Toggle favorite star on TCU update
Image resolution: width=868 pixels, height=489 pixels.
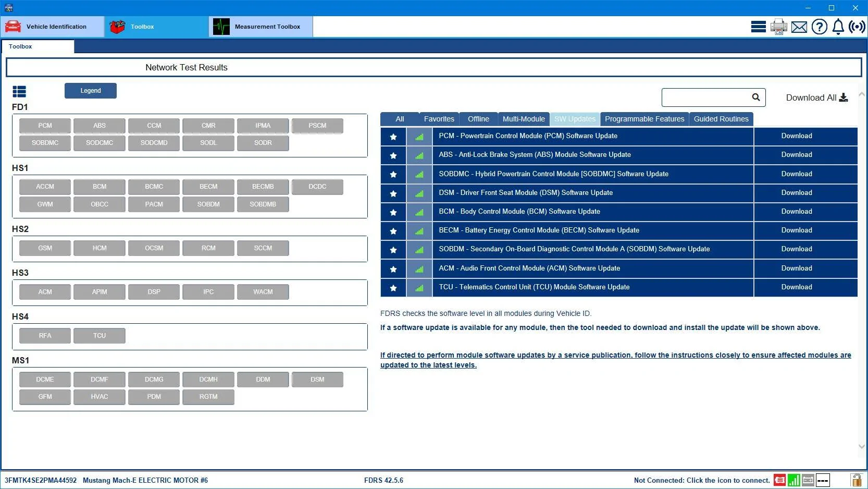(x=393, y=288)
